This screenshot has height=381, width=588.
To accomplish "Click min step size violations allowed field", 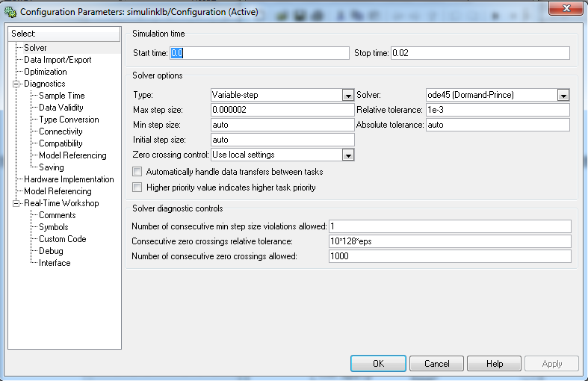I will pyautogui.click(x=450, y=226).
